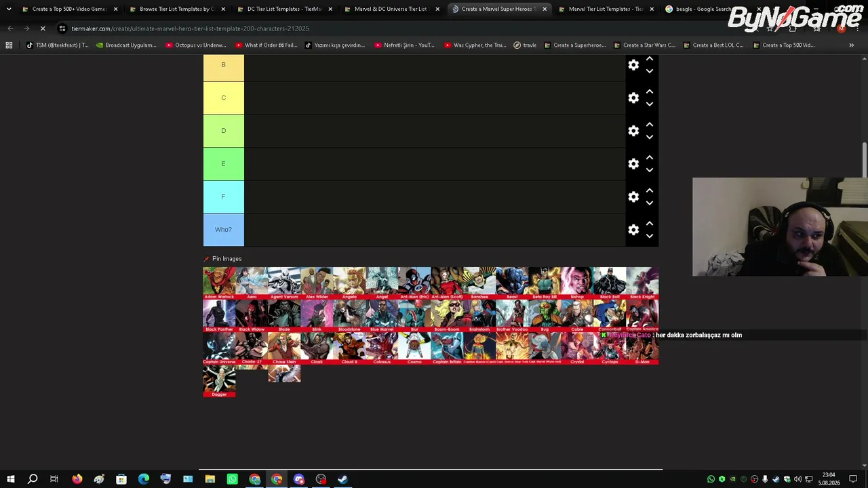Open settings gear for tier E
The height and width of the screenshot is (488, 868).
pyautogui.click(x=633, y=164)
